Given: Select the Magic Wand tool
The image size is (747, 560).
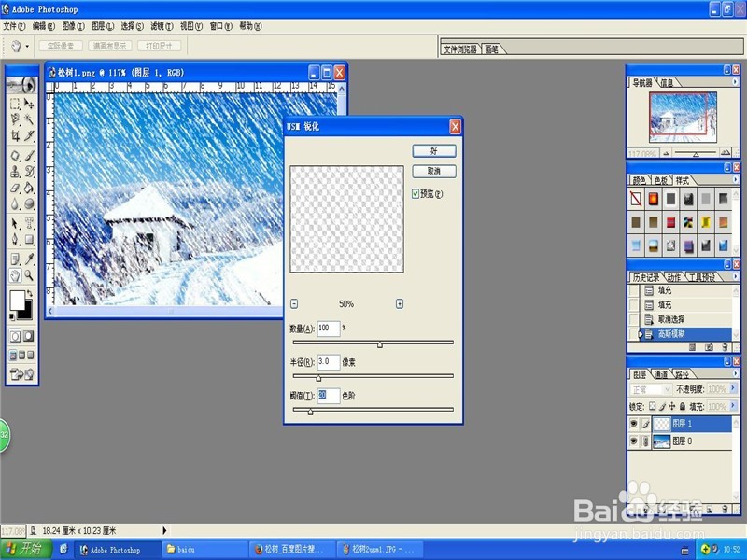Looking at the screenshot, I should 29,119.
